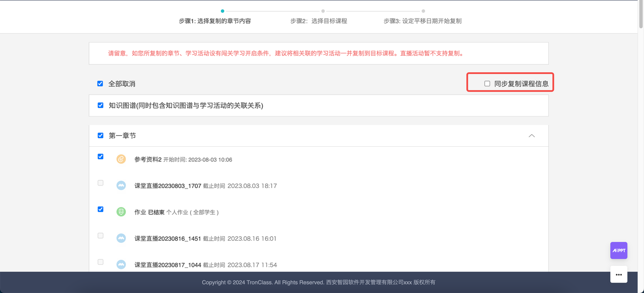This screenshot has width=644, height=293.
Task: Click the green 作业 homework icon
Action: point(121,212)
